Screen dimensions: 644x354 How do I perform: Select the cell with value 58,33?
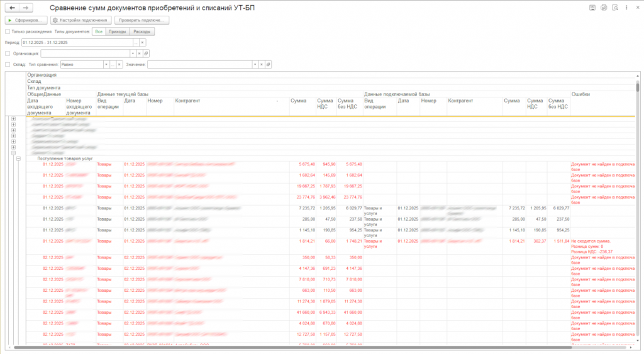326,260
